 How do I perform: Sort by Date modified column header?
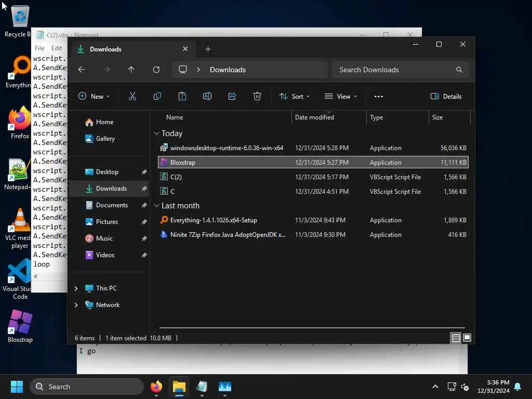[314, 117]
